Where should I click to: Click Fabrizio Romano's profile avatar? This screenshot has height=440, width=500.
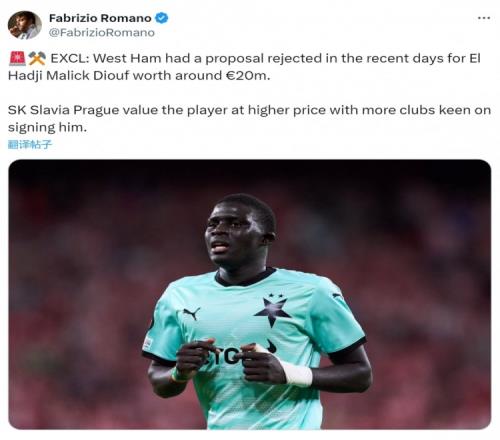tap(24, 25)
